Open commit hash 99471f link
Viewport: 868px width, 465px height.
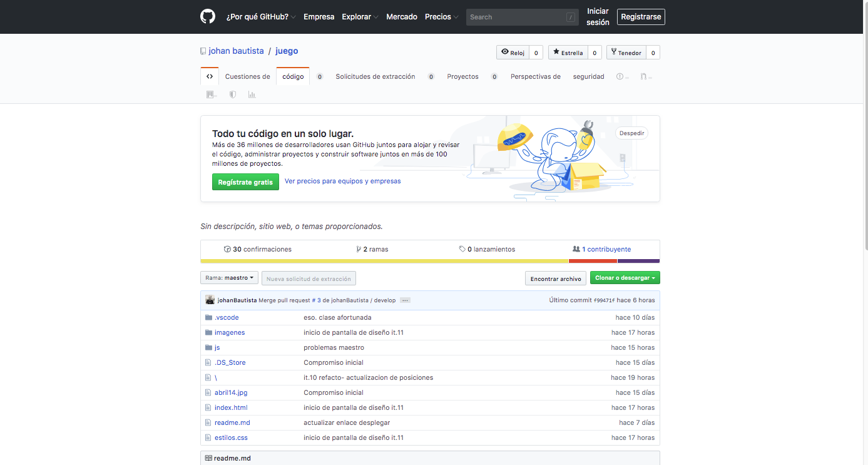[x=604, y=300]
